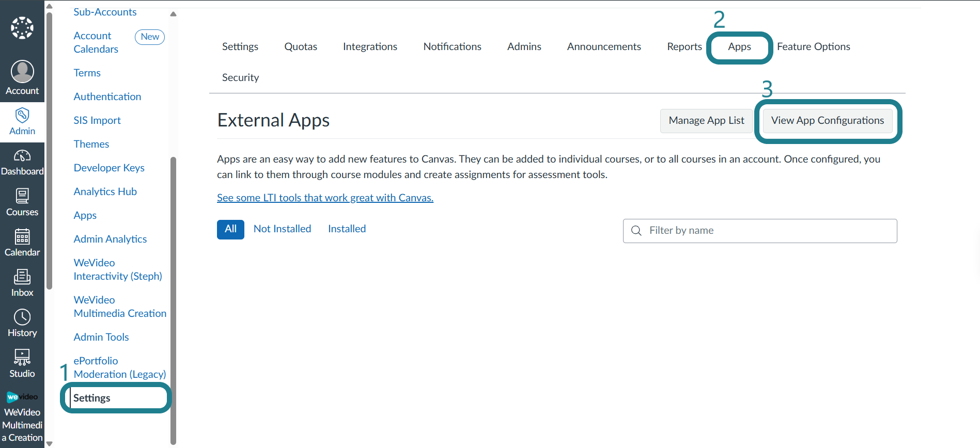Switch to the Quotas tab
This screenshot has height=448, width=980.
coord(301,46)
